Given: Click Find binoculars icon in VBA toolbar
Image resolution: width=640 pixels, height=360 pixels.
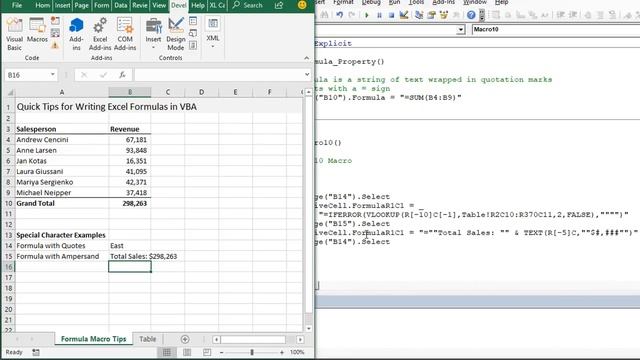Looking at the screenshot, I should [324, 15].
